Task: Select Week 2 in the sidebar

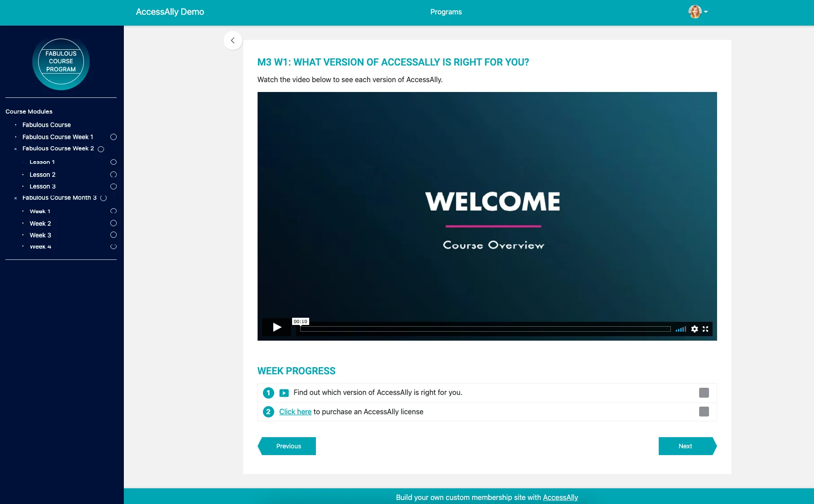Action: point(40,224)
